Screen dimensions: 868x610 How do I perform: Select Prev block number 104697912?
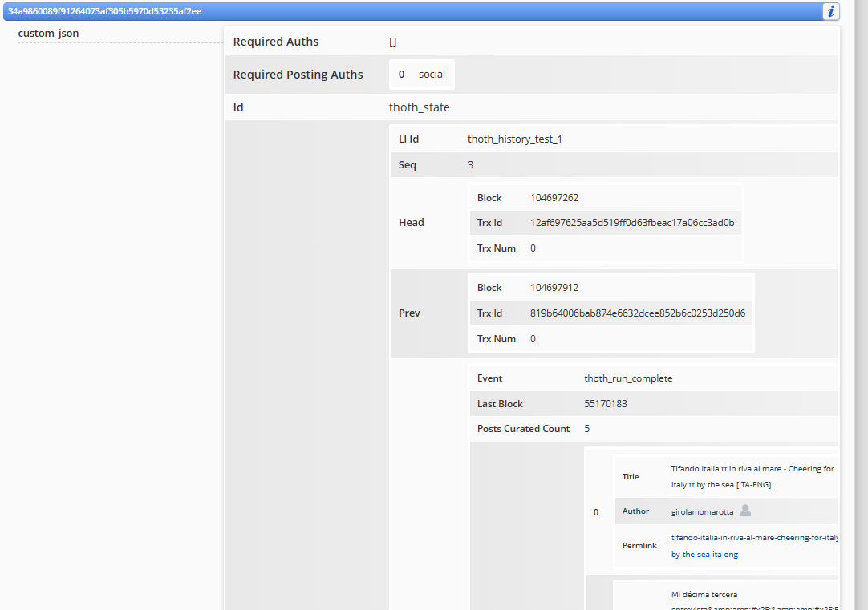point(554,288)
